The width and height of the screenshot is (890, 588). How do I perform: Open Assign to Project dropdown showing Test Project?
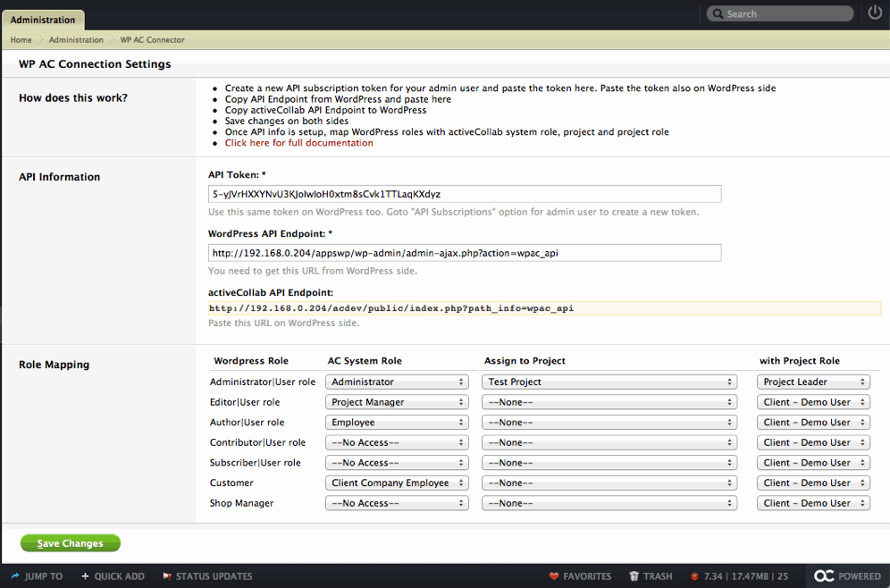coord(609,382)
